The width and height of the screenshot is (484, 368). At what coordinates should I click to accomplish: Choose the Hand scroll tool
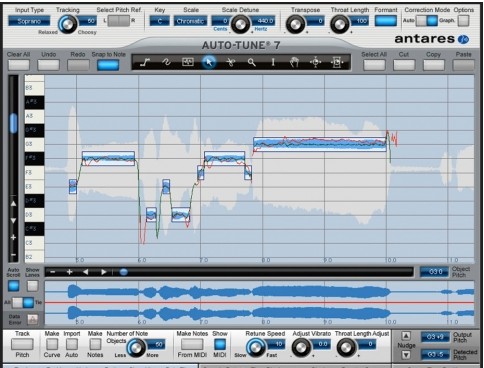[294, 62]
